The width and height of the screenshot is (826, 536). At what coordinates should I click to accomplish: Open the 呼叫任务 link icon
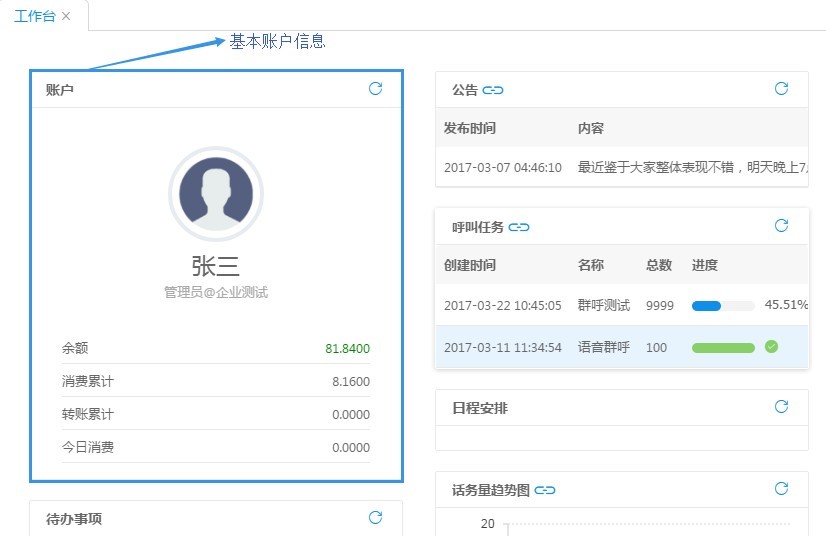pos(519,227)
